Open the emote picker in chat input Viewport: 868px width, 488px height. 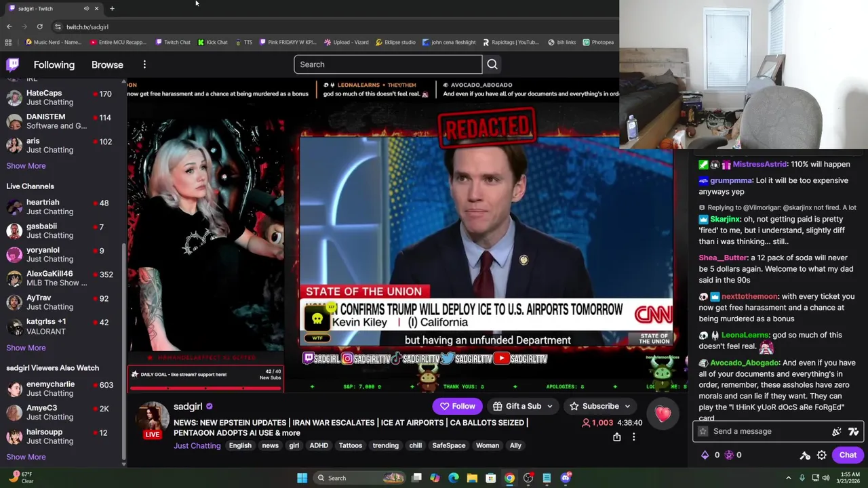pyautogui.click(x=837, y=431)
